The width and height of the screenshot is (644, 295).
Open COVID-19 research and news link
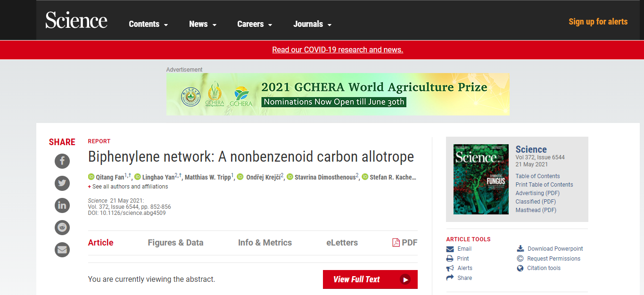click(338, 49)
